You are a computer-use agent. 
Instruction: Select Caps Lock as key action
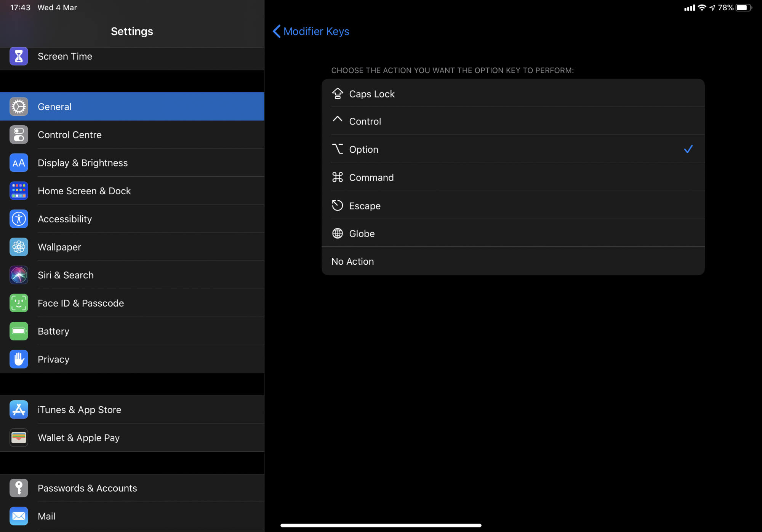[512, 94]
